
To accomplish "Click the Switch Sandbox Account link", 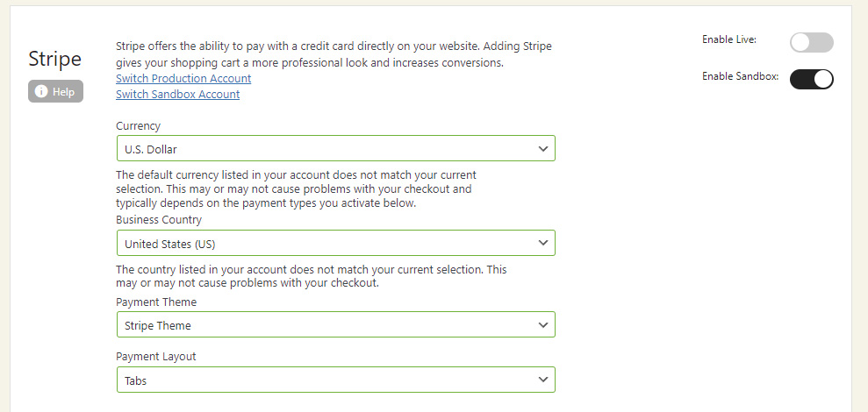I will coord(177,95).
